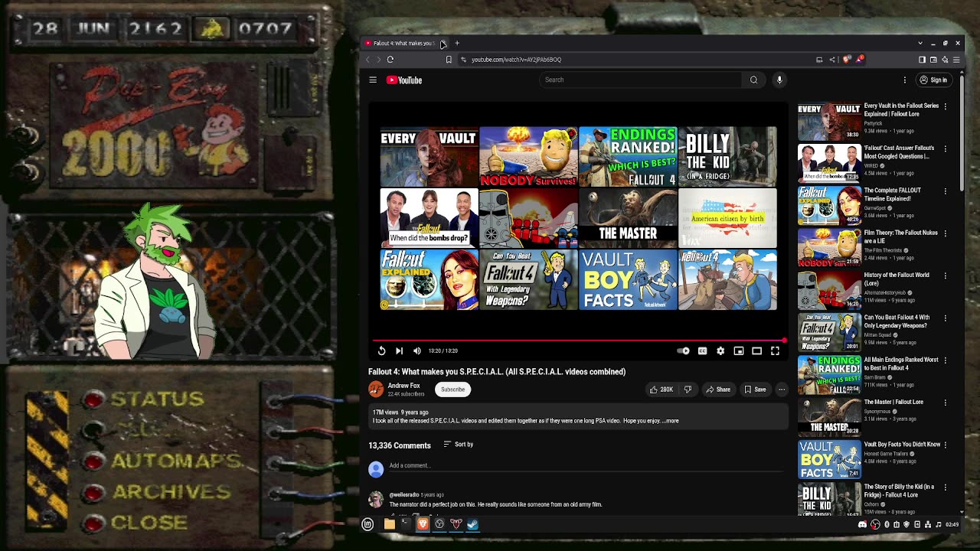The height and width of the screenshot is (551, 980).
Task: Open Steam from the taskbar
Action: click(472, 524)
